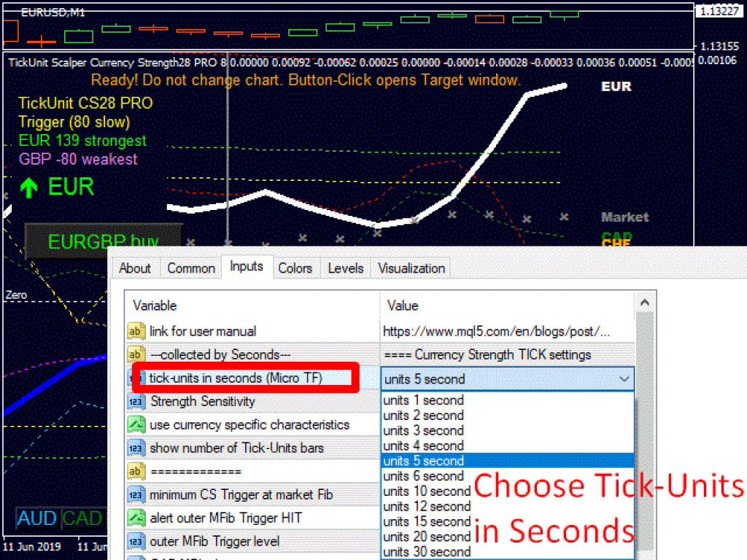The height and width of the screenshot is (560, 747).
Task: Click the "123" icon beside "show number of Tick-Units bars"
Action: [x=136, y=448]
